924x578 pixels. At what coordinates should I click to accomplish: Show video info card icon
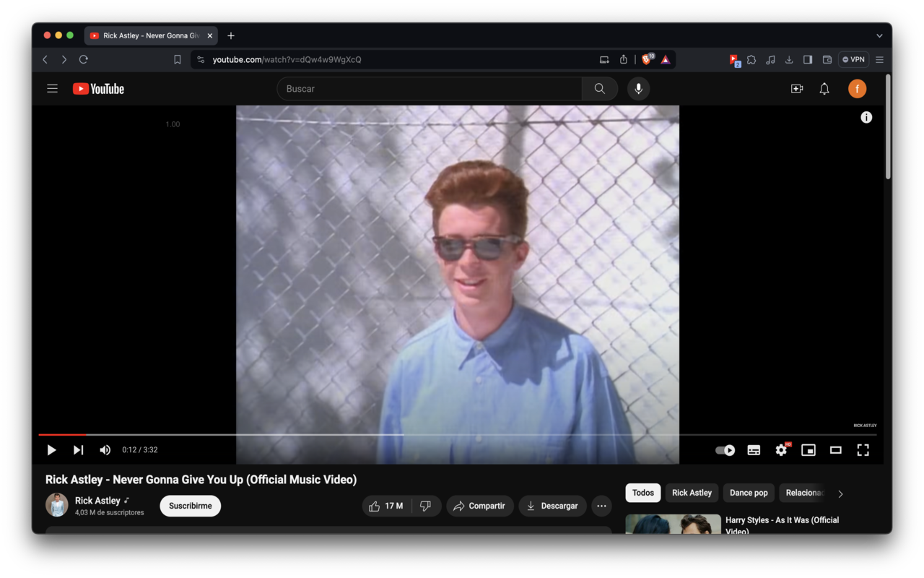(x=866, y=117)
